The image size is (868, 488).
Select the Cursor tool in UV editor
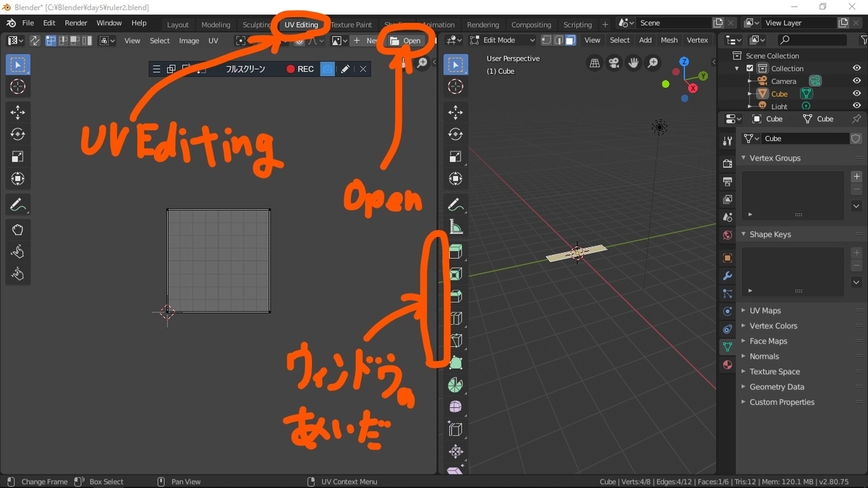click(x=18, y=87)
